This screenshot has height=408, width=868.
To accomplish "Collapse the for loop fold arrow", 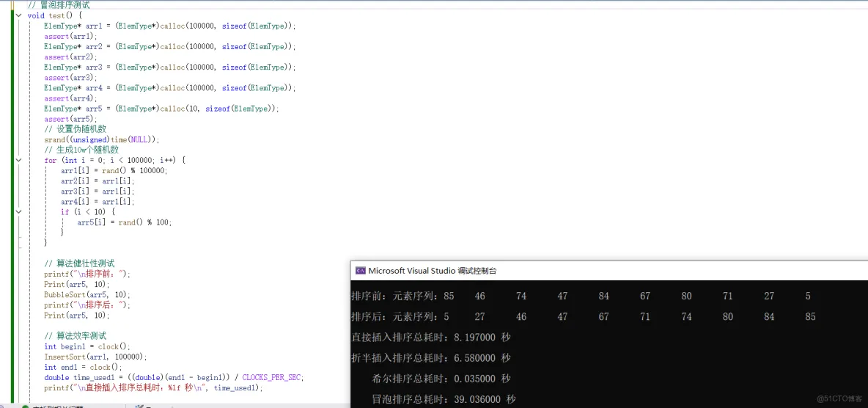I will pos(18,160).
